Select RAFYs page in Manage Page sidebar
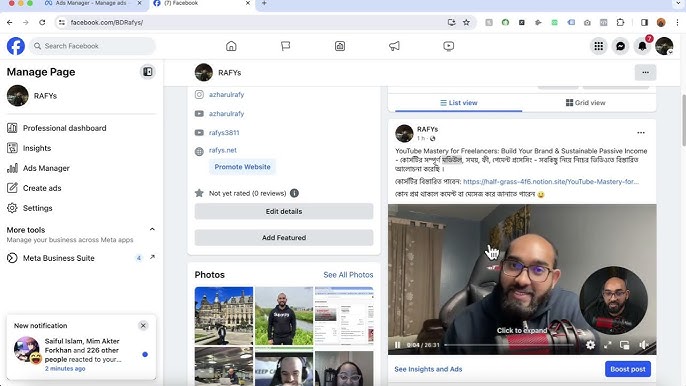The width and height of the screenshot is (686, 386). click(81, 96)
